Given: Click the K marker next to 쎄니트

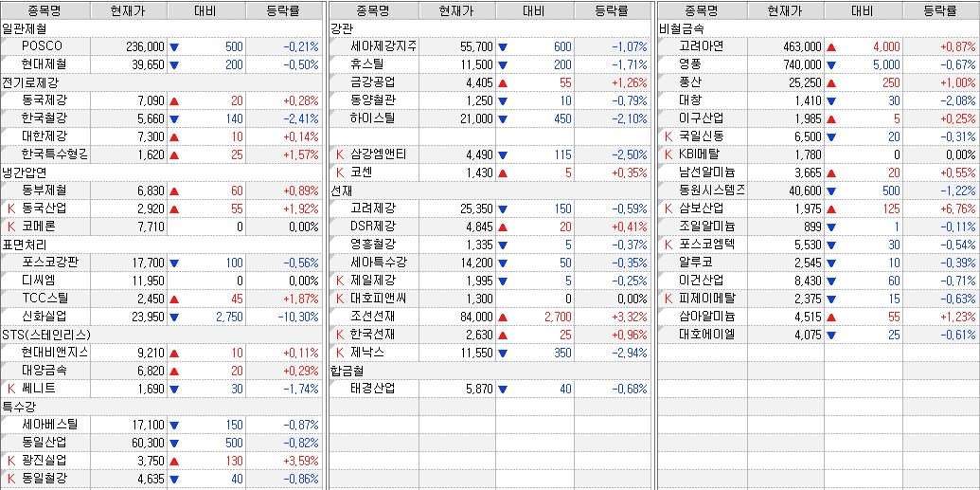Looking at the screenshot, I should coord(10,389).
